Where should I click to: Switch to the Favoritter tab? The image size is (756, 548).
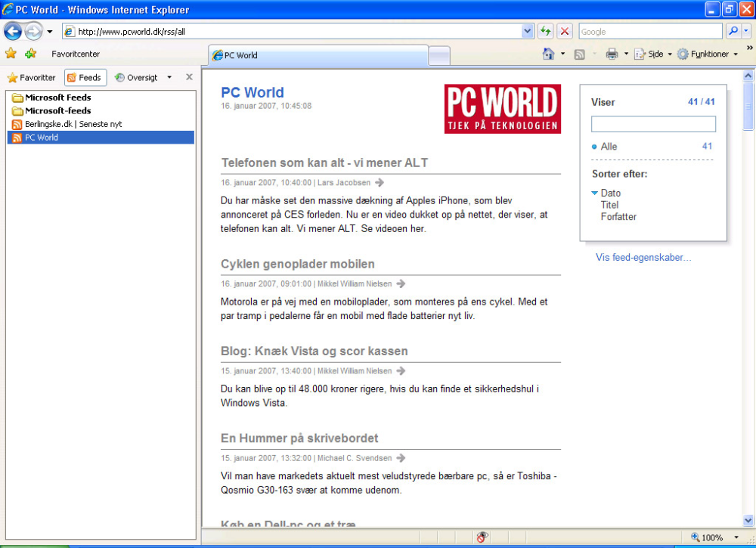(x=31, y=78)
